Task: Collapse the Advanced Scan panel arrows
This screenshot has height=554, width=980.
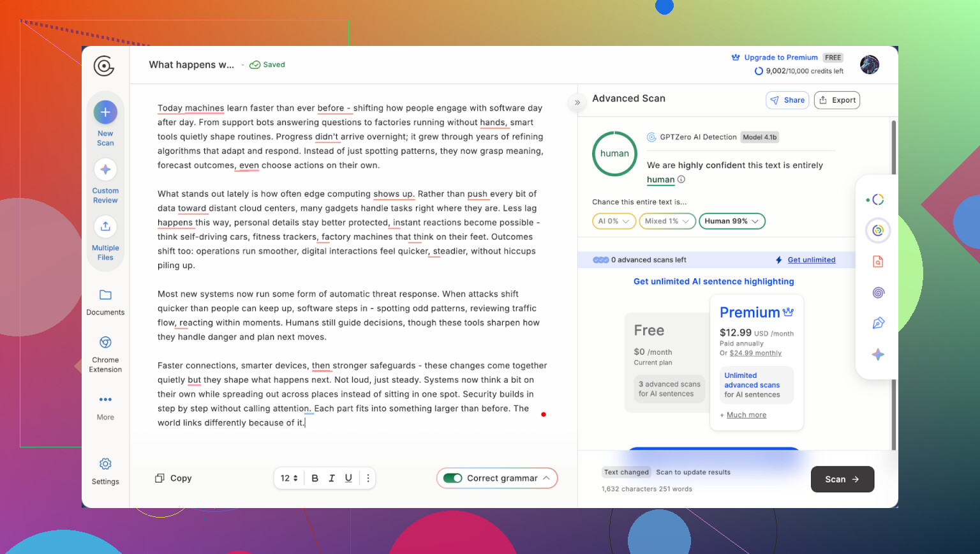Action: coord(577,102)
